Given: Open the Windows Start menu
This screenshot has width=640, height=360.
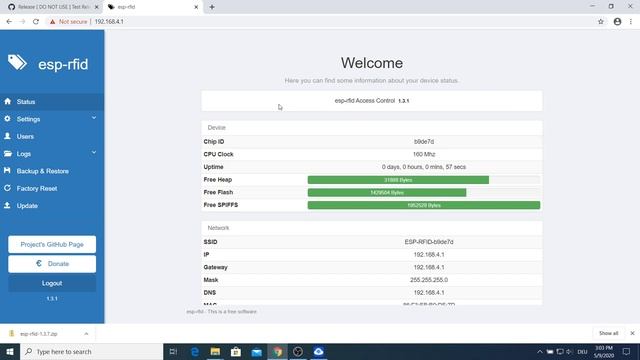Looking at the screenshot, I should [10, 351].
